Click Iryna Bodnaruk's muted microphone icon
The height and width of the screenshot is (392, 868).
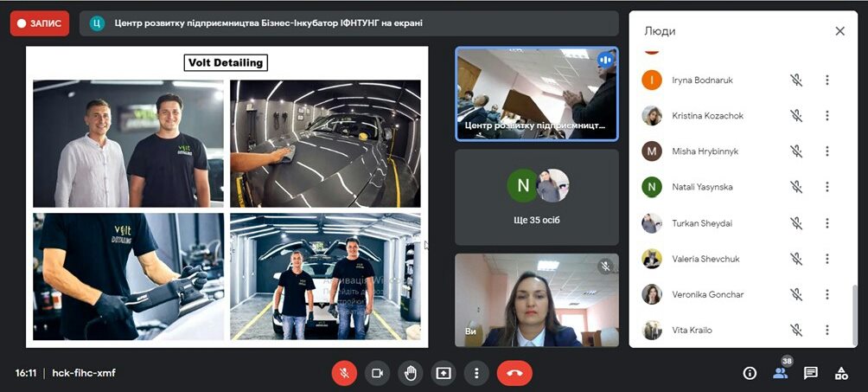(796, 80)
